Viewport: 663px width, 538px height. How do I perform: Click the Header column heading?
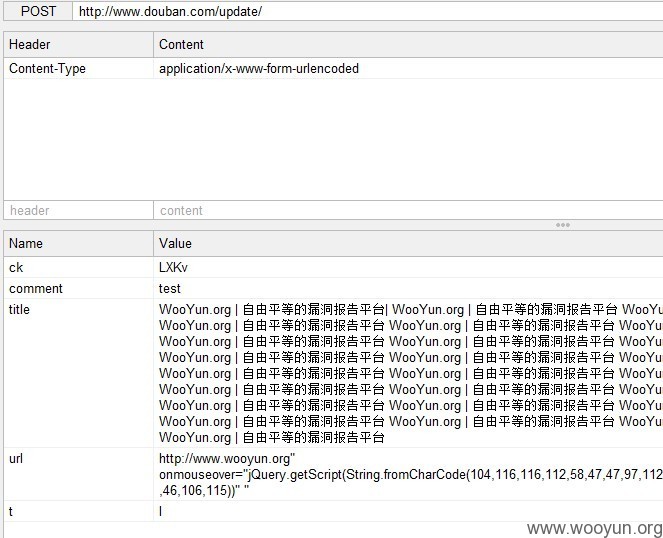[x=79, y=44]
